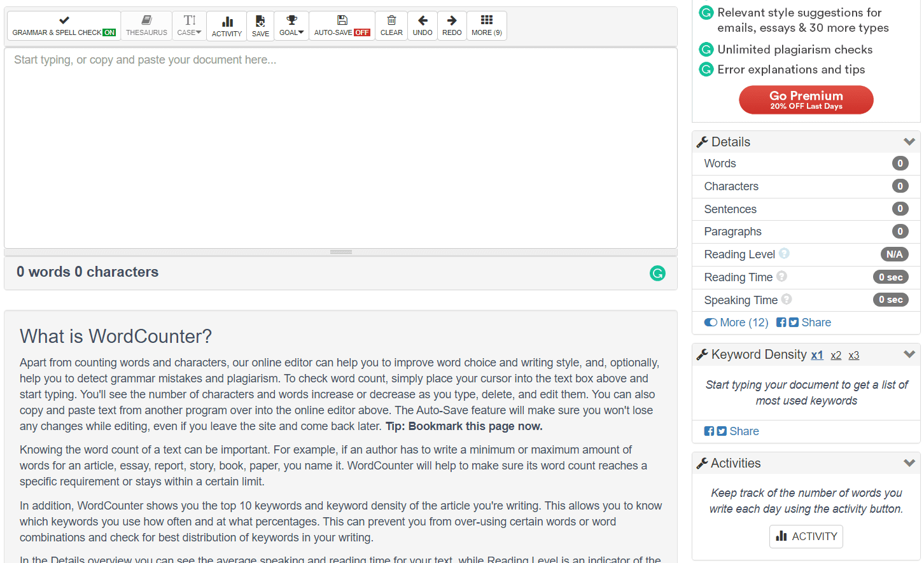Click the Reading Level help icon
The width and height of the screenshot is (924, 563).
[x=784, y=254]
